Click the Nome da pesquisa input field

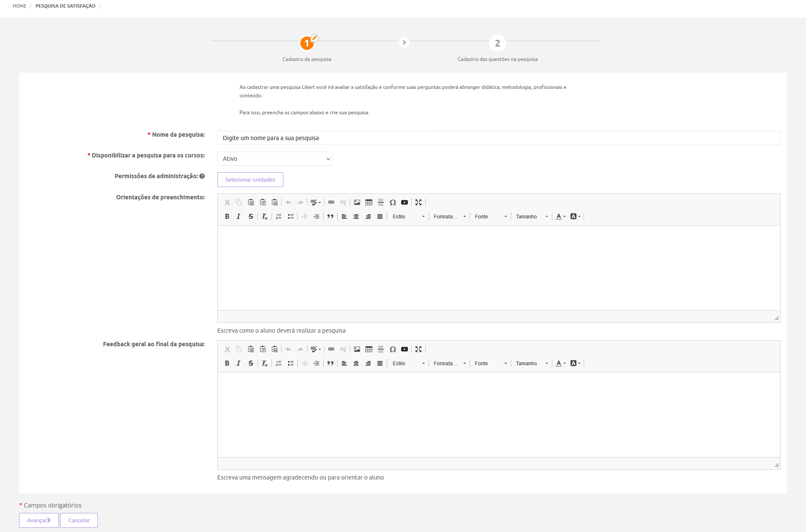[498, 138]
